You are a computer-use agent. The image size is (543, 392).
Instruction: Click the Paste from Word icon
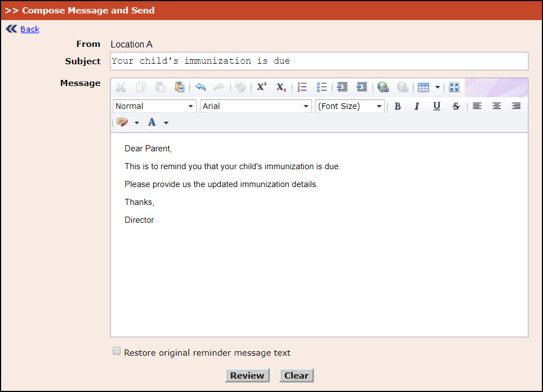tap(179, 87)
